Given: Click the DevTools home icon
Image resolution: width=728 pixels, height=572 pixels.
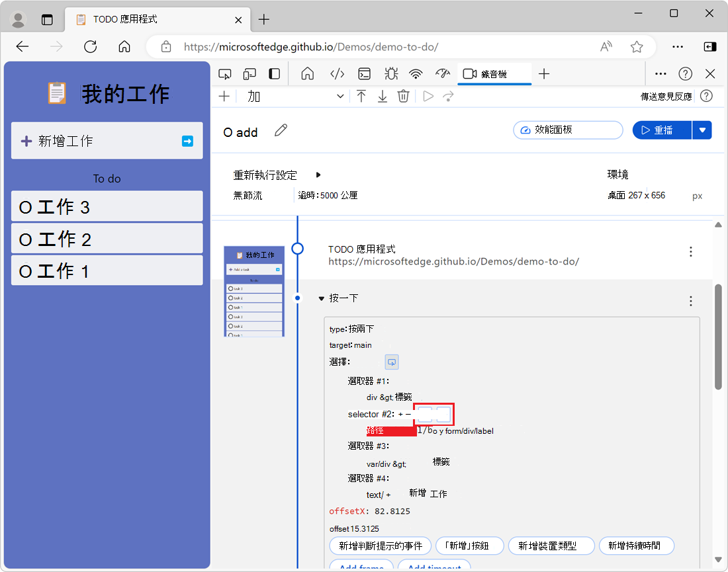Looking at the screenshot, I should [307, 73].
